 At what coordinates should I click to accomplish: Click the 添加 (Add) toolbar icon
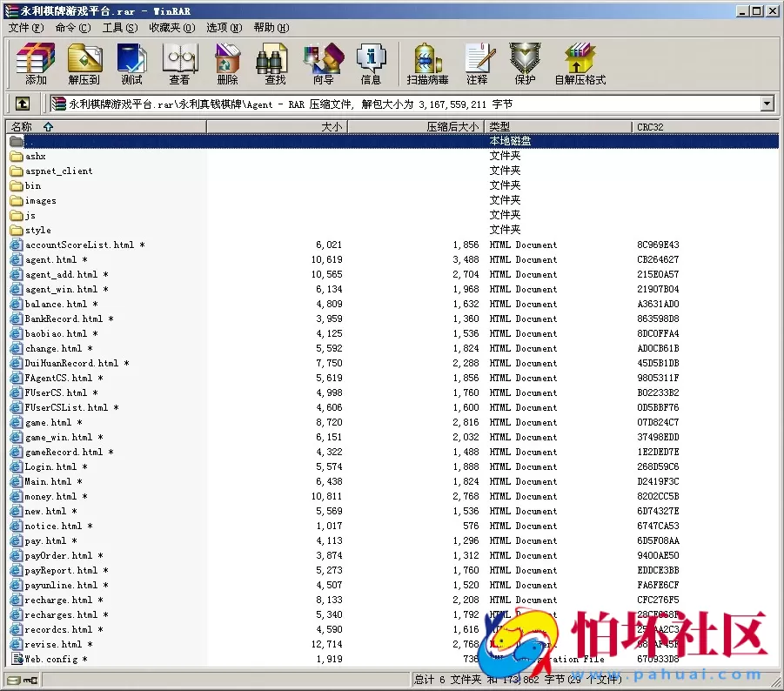point(36,64)
